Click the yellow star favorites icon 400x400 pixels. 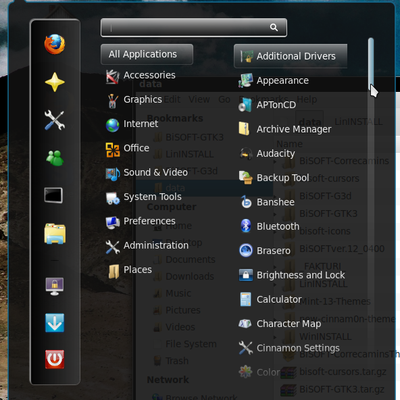click(x=55, y=82)
